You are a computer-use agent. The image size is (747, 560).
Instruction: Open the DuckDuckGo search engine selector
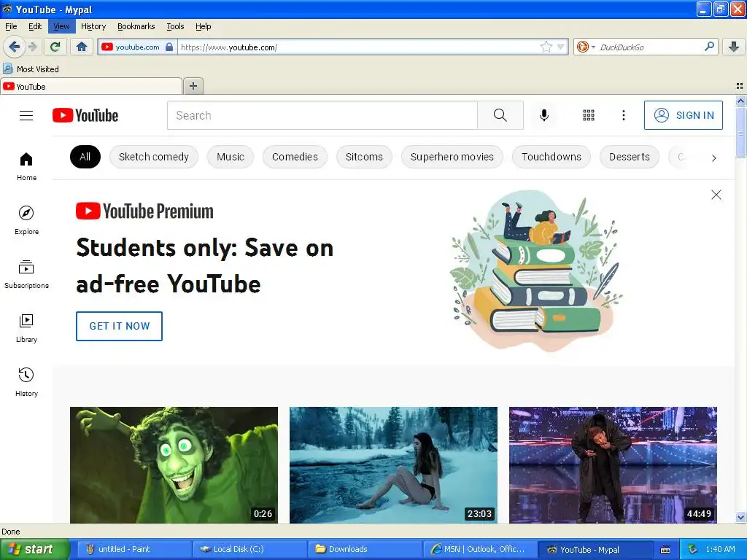point(585,47)
